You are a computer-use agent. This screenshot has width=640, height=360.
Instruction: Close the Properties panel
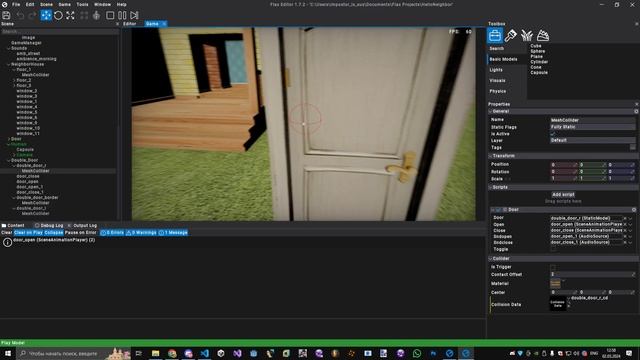pos(636,104)
